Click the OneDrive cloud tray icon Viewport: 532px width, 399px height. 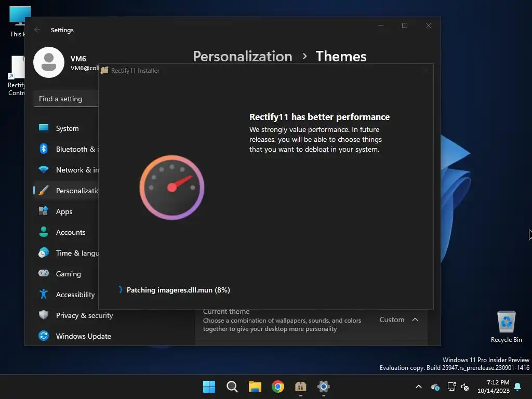coord(435,387)
